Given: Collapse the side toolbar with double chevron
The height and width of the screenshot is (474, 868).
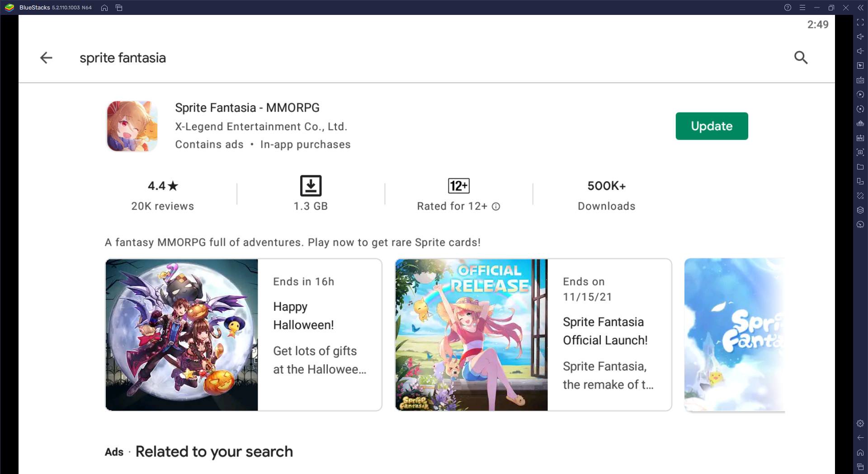Looking at the screenshot, I should click(x=860, y=8).
